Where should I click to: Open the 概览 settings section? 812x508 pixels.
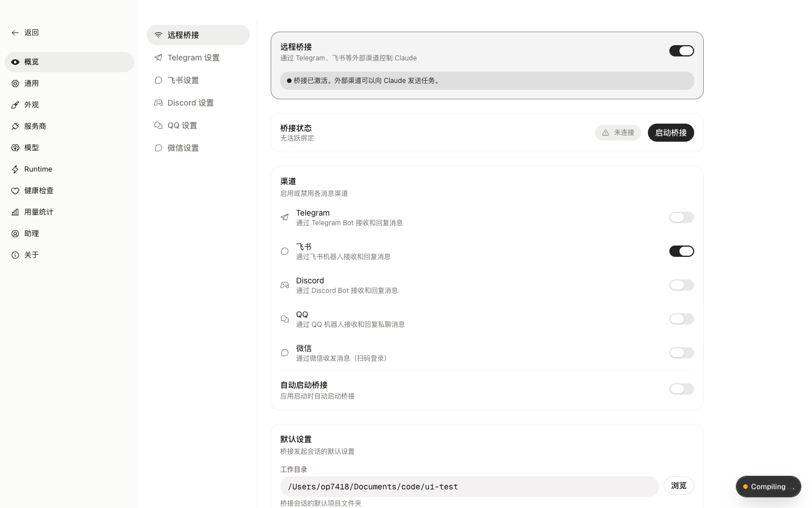[x=69, y=62]
